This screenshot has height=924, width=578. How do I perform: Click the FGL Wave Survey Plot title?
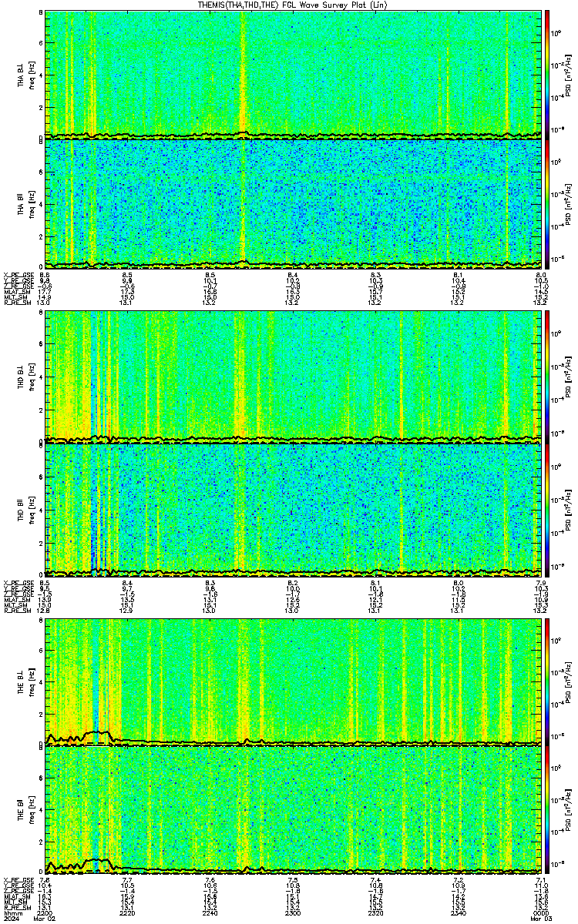click(293, 5)
